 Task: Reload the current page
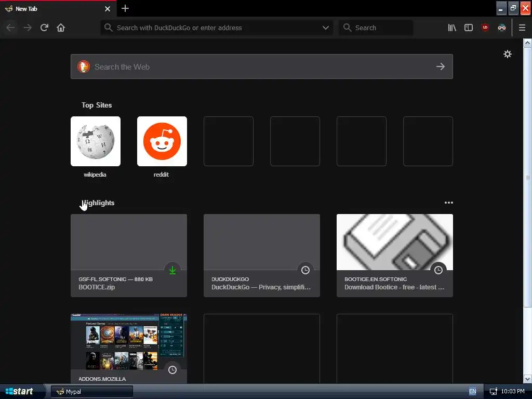pyautogui.click(x=44, y=28)
